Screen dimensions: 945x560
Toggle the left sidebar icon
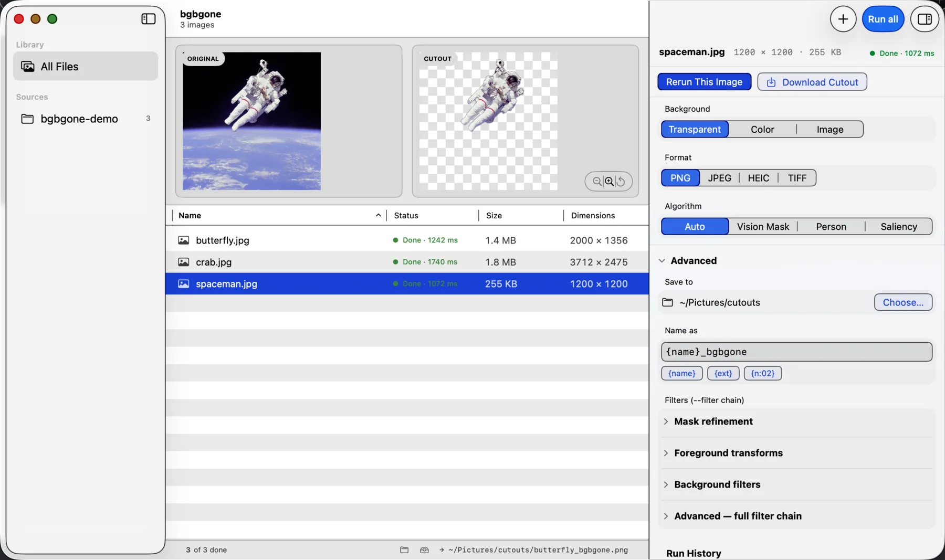click(149, 19)
